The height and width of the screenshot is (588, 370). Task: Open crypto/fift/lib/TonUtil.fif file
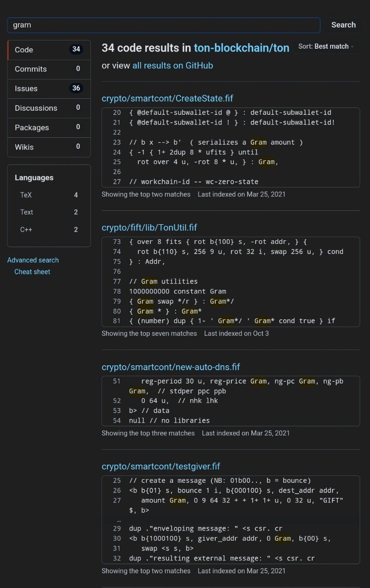(149, 227)
